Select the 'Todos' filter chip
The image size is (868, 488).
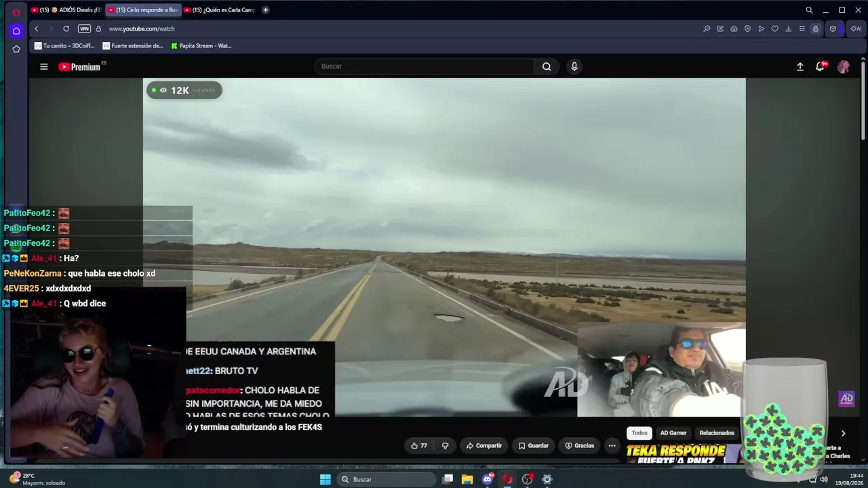(639, 433)
